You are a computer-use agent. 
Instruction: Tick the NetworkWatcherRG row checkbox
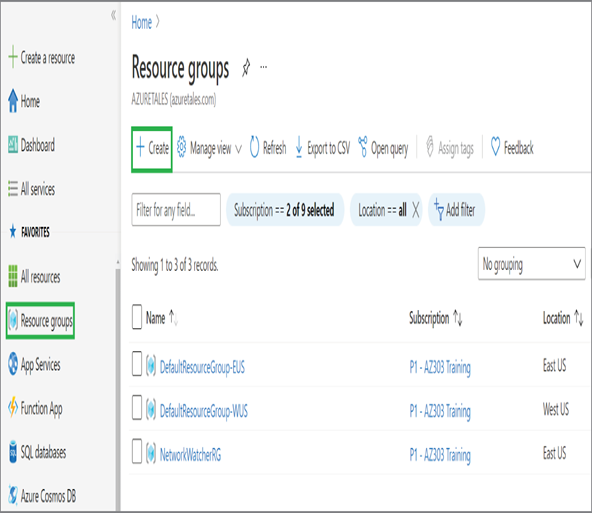pyautogui.click(x=137, y=451)
